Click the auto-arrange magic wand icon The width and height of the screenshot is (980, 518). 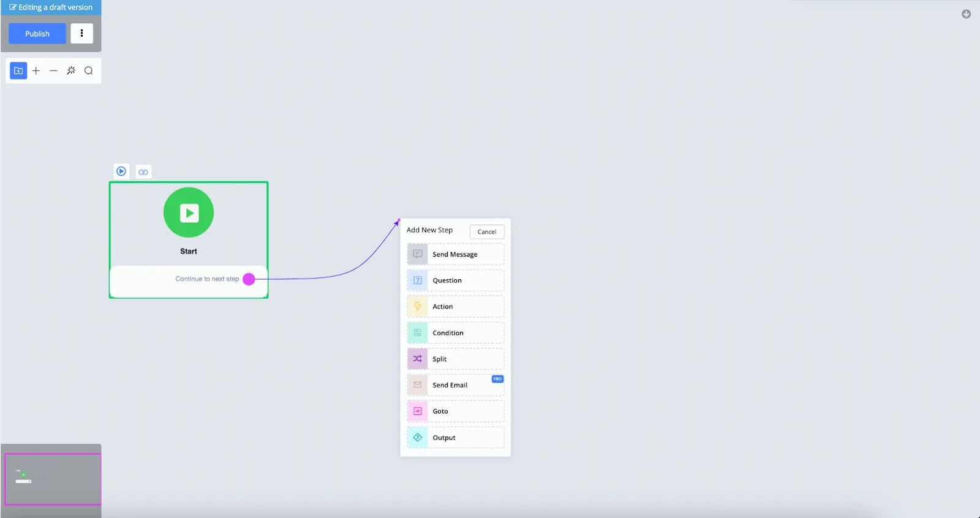(71, 70)
